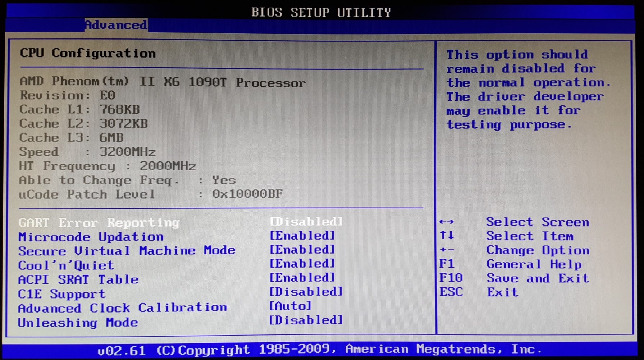Image resolution: width=644 pixels, height=360 pixels.
Task: Click the Exit label beside ESC
Action: [x=502, y=292]
